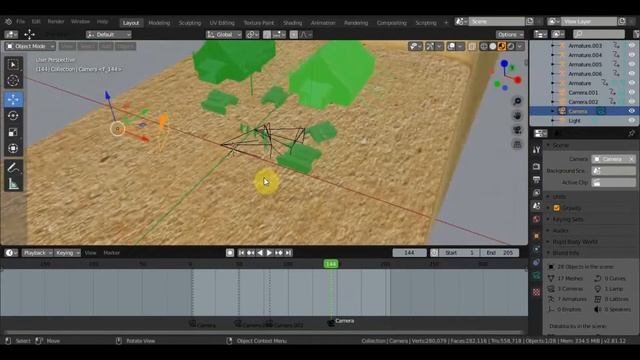This screenshot has height=360, width=640.
Task: Switch to the Shading workspace tab
Action: tap(293, 23)
